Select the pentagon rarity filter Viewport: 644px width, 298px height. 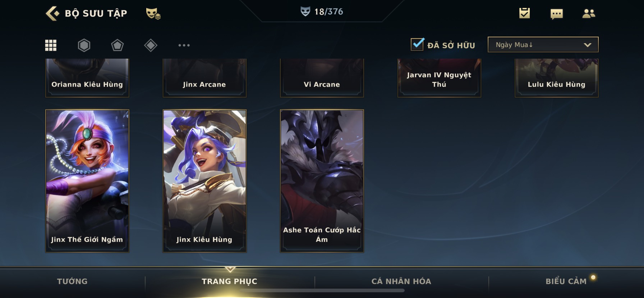coord(118,45)
